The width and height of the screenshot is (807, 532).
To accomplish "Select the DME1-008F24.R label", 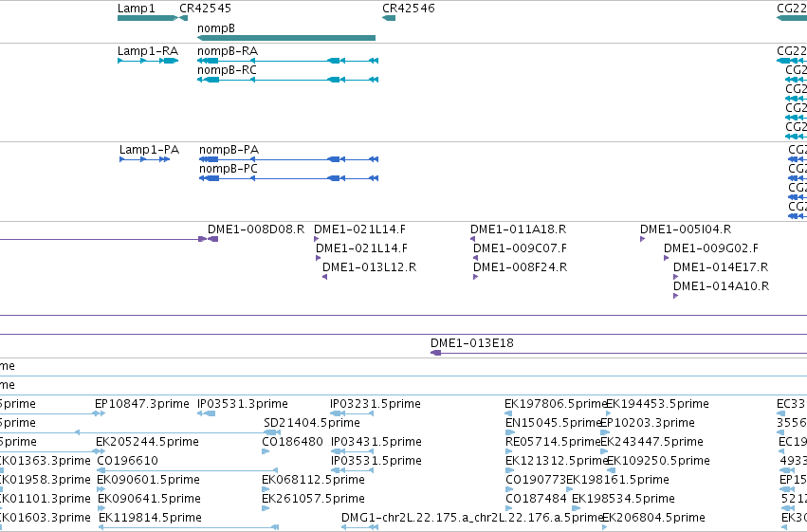I will (x=521, y=267).
